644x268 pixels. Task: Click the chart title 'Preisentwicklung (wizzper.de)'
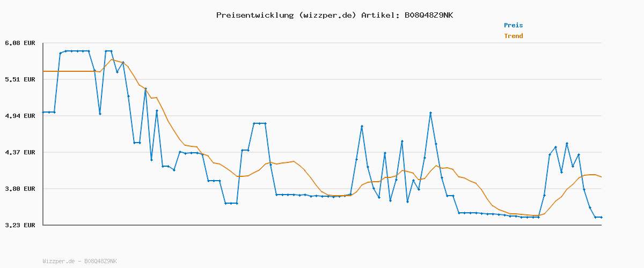tap(286, 15)
